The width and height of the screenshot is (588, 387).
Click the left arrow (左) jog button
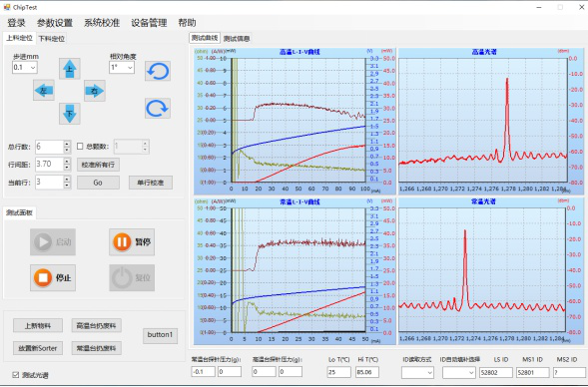point(44,91)
